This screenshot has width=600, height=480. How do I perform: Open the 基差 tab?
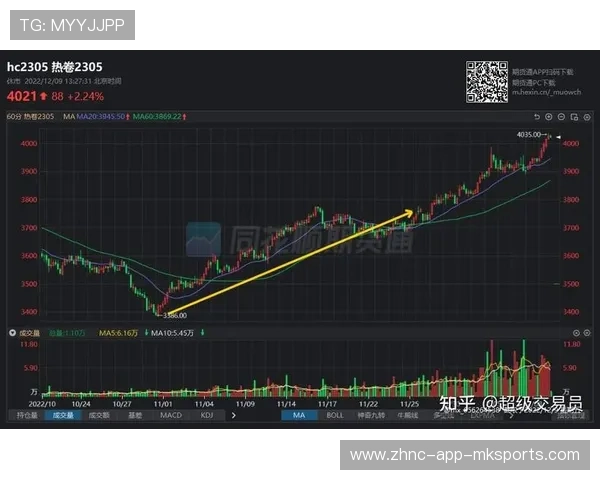point(134,415)
